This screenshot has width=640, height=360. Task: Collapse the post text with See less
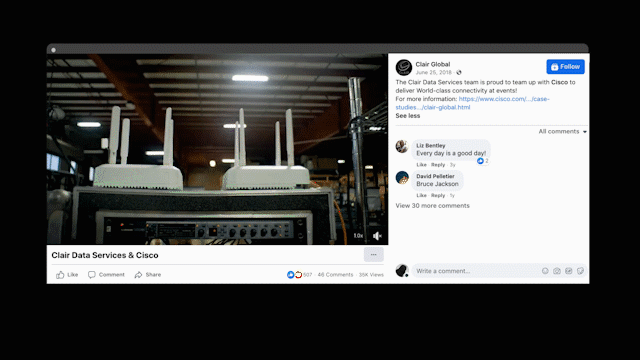tap(407, 116)
